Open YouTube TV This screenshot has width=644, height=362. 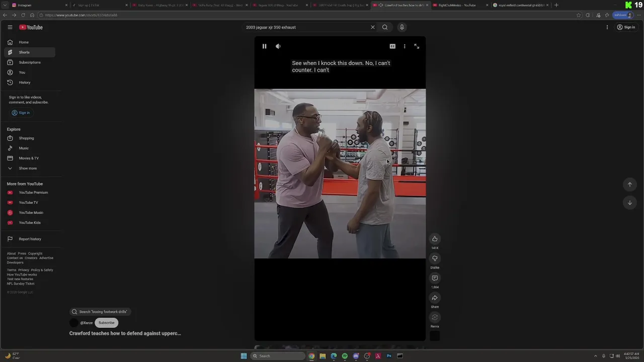(29, 203)
